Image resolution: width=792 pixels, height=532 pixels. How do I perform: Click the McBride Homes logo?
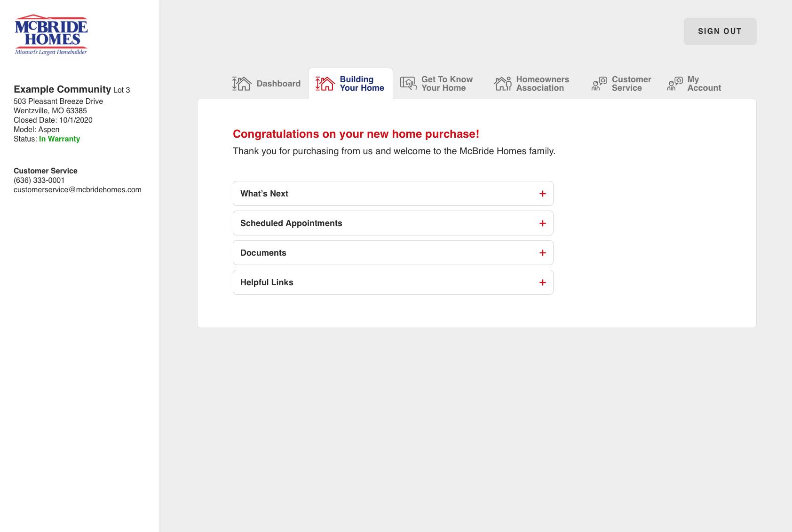(x=51, y=35)
